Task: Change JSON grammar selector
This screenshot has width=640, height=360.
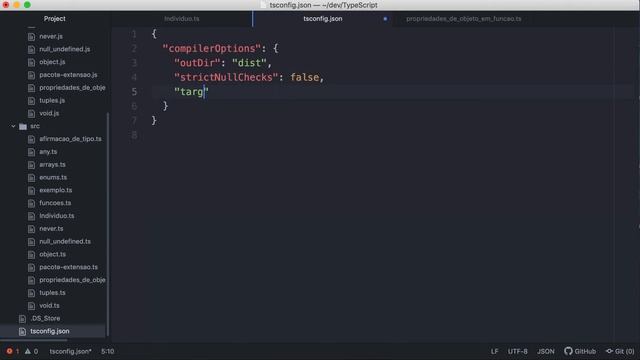Action: (546, 351)
